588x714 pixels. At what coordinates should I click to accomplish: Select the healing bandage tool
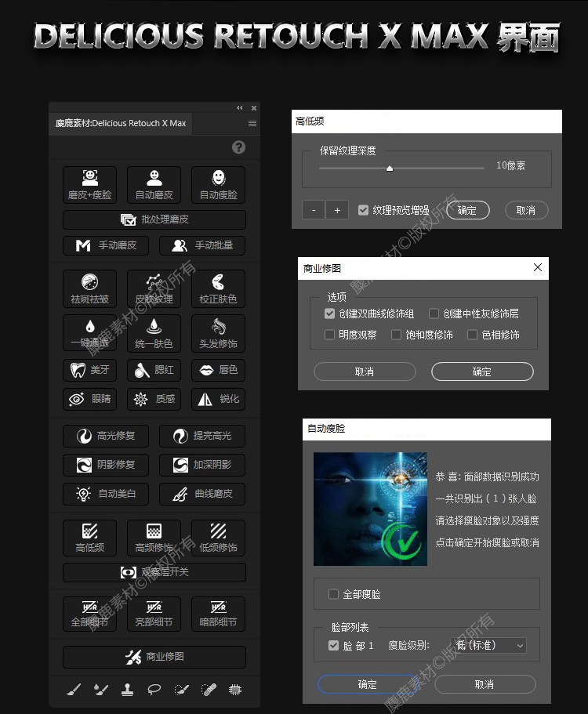pos(209,690)
